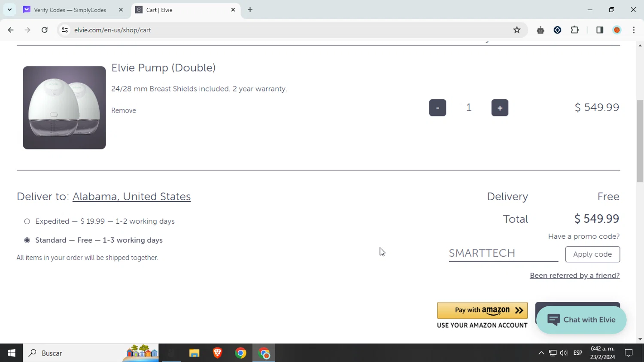Open Windows notification center
This screenshot has width=644, height=362.
pyautogui.click(x=629, y=353)
